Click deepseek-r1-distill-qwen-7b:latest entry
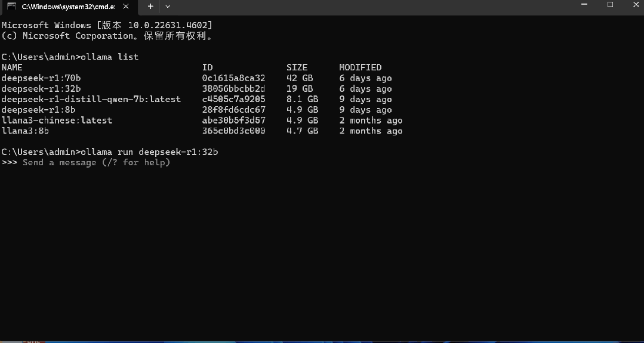This screenshot has height=343, width=644. 91,99
